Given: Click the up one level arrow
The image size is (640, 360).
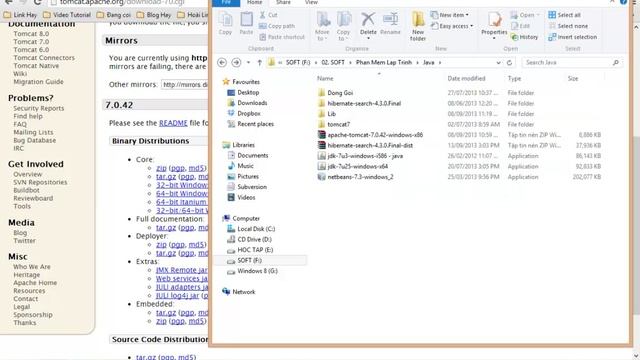Looking at the screenshot, I should (x=260, y=62).
